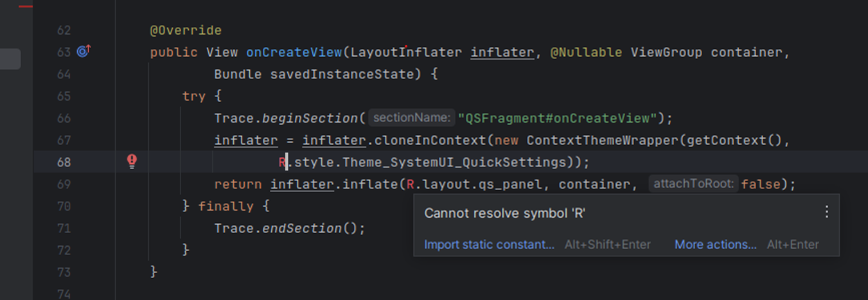Click the override gutter icon on line 63
This screenshot has height=300, width=868.
click(84, 51)
